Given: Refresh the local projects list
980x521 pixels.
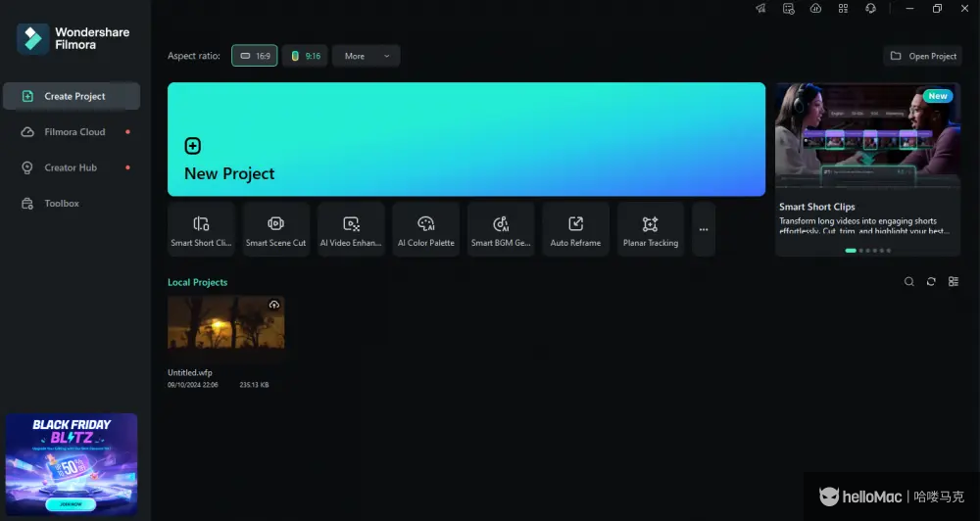Looking at the screenshot, I should click(931, 282).
